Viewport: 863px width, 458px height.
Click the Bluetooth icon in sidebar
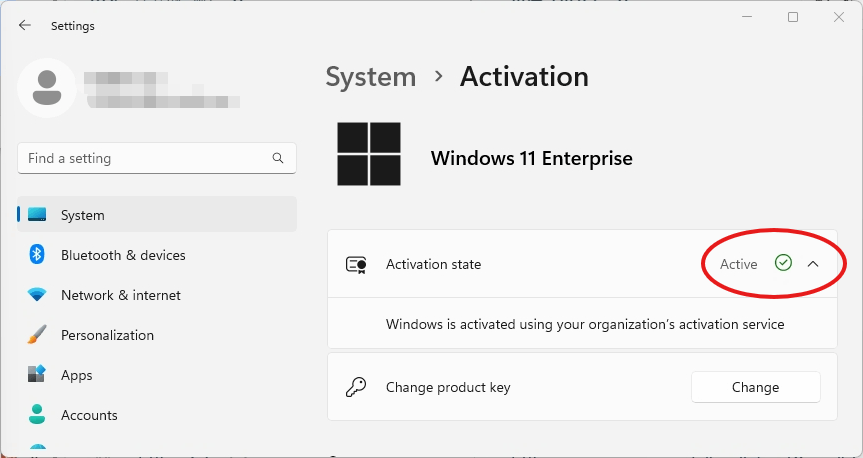pos(37,255)
